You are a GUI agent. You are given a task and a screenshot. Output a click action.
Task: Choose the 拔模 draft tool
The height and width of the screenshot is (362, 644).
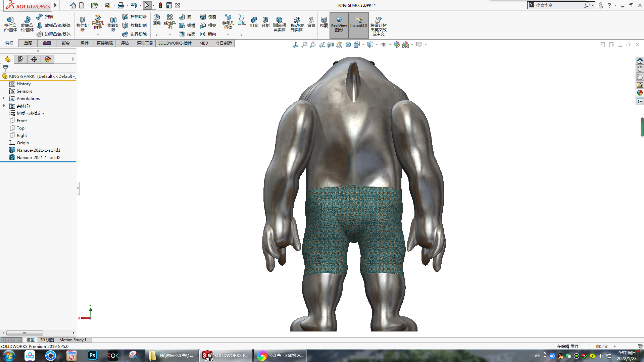pyautogui.click(x=187, y=25)
